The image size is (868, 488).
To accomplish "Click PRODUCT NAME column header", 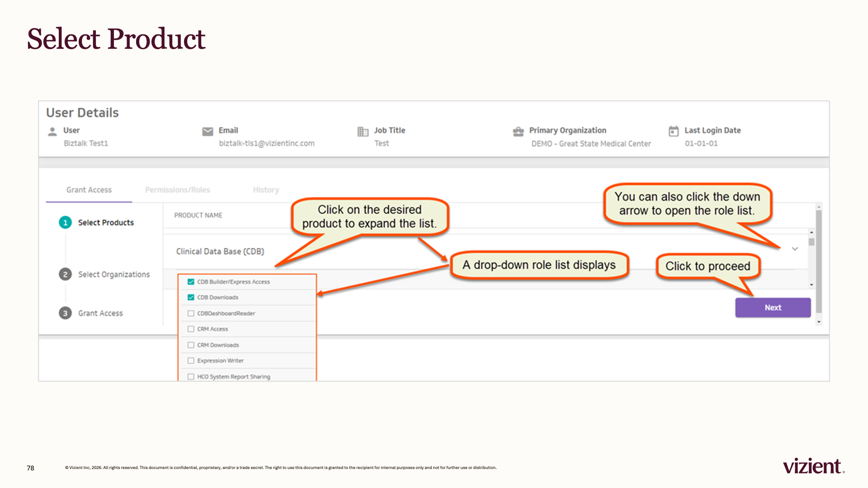I will click(198, 215).
